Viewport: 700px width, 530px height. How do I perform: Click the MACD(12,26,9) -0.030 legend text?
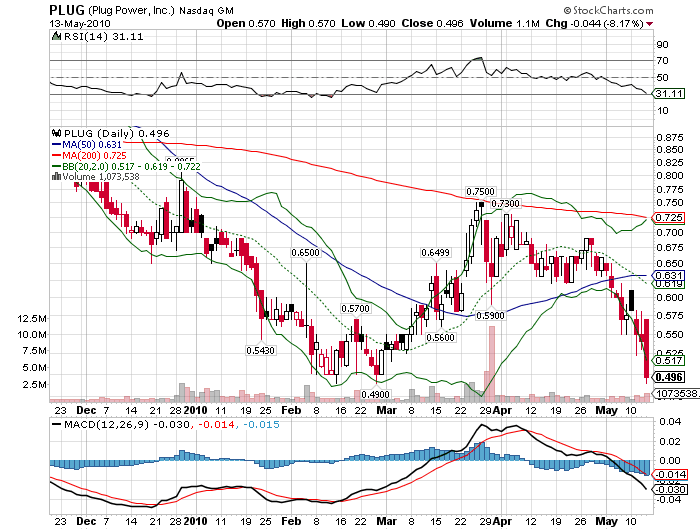click(x=127, y=424)
